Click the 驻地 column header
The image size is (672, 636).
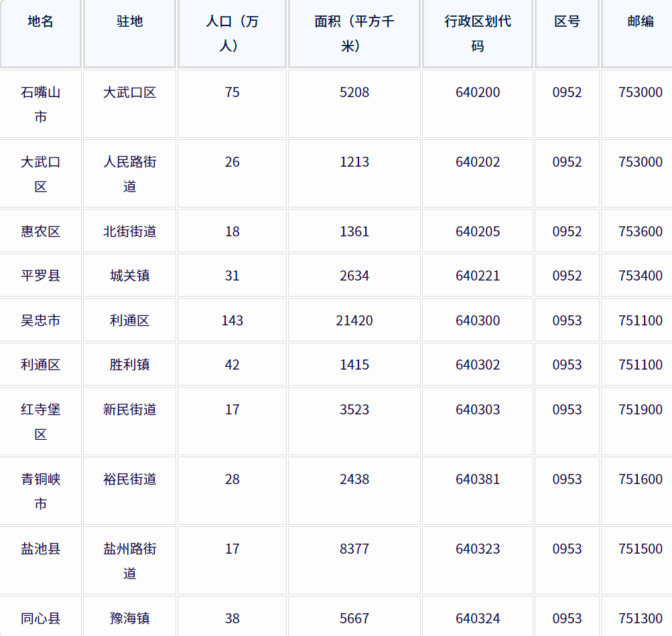[129, 33]
